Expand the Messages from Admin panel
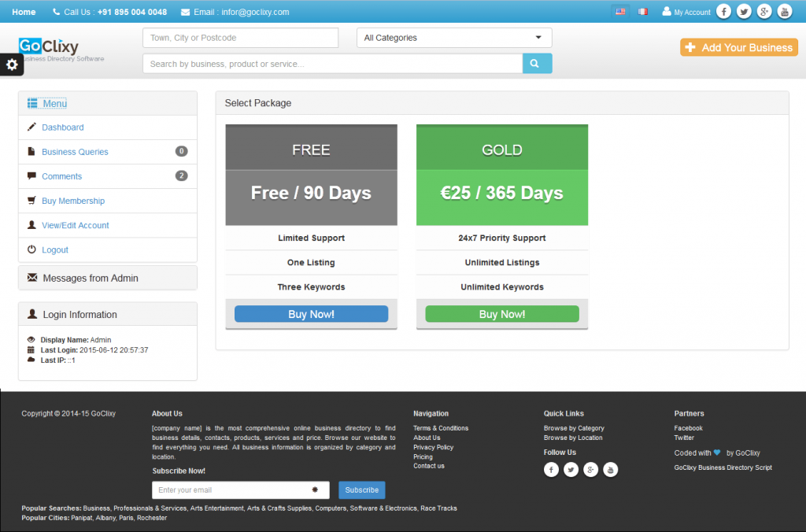This screenshot has width=806, height=532. tap(90, 278)
